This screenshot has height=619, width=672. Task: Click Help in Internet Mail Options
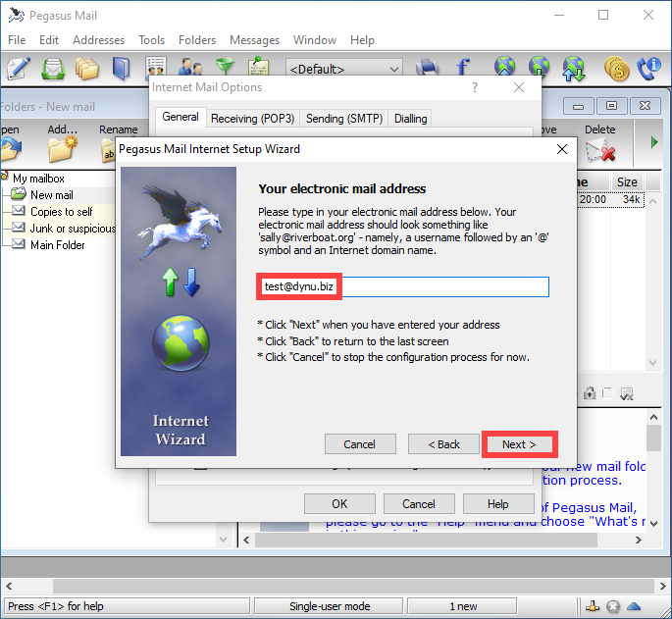click(498, 503)
